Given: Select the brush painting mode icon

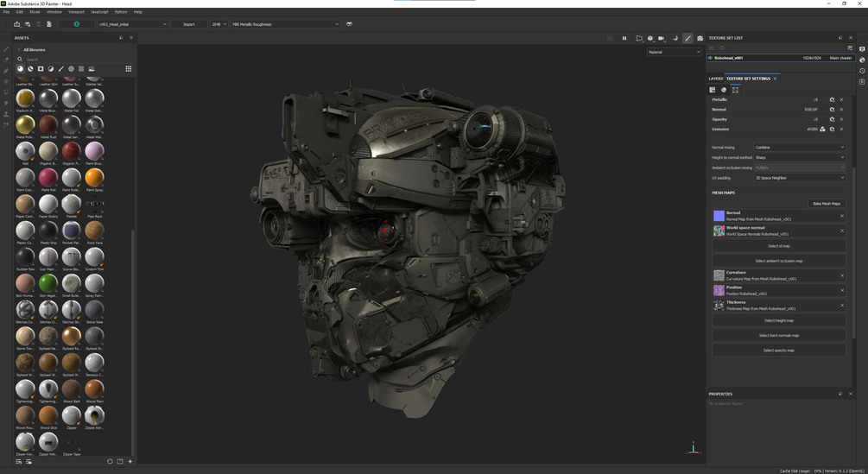Looking at the screenshot, I should coord(687,38).
